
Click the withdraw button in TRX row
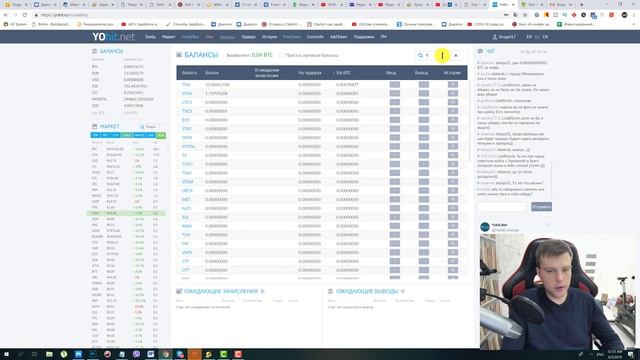click(x=424, y=84)
